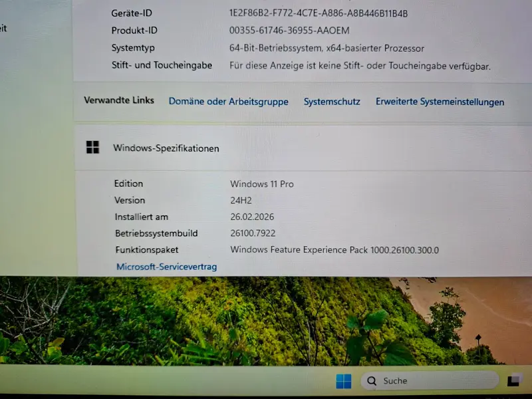Click the Edition label
The width and height of the screenshot is (532, 399).
click(128, 184)
